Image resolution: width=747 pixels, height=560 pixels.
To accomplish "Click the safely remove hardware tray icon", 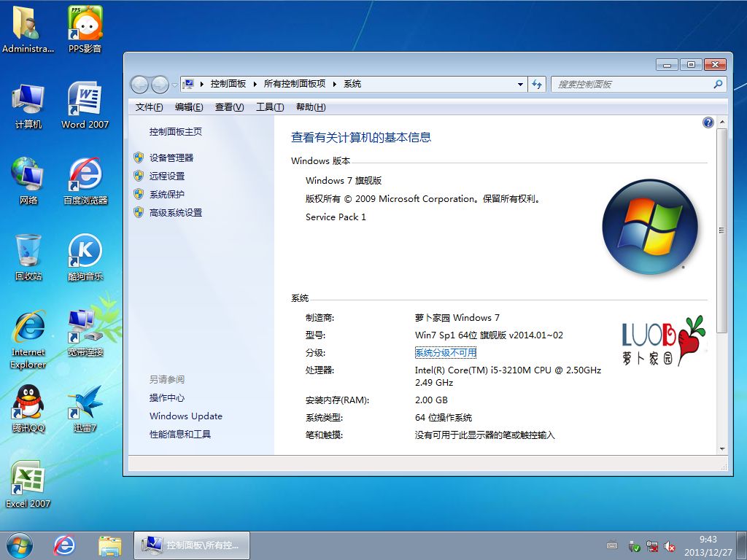I will [x=634, y=545].
